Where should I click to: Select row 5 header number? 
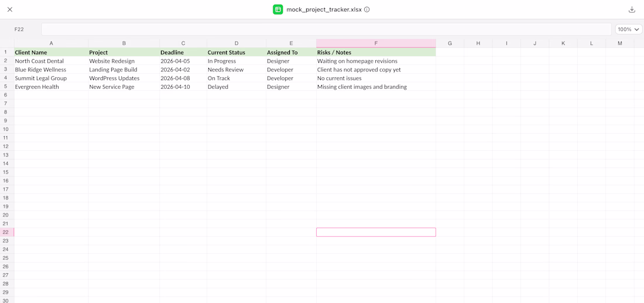click(x=7, y=87)
